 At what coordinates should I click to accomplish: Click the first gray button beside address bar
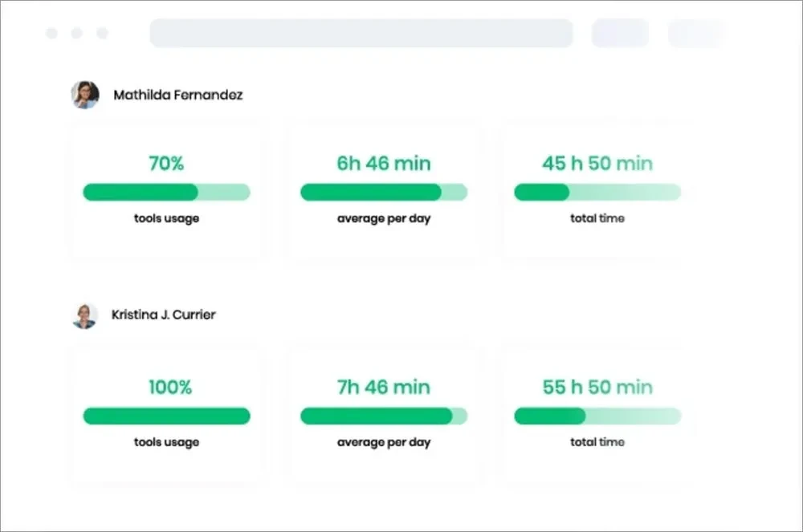[620, 34]
